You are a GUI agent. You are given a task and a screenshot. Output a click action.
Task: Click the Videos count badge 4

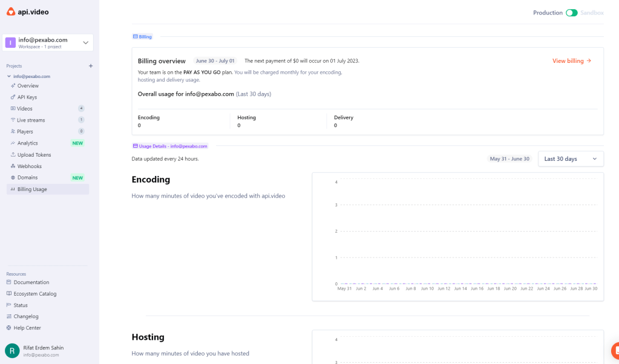[x=81, y=108]
